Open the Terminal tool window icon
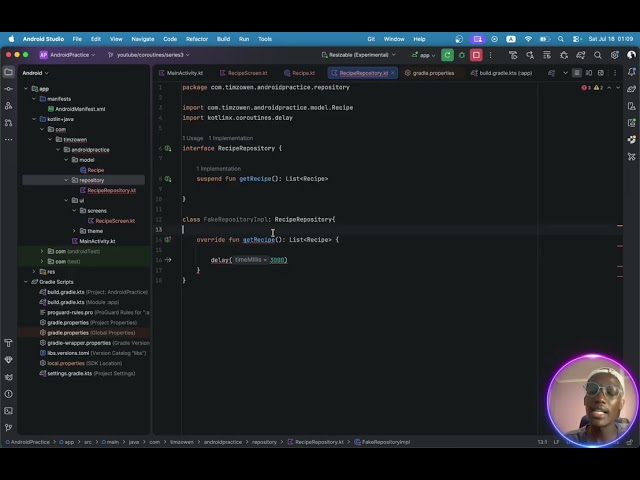The image size is (640, 480). click(x=9, y=411)
